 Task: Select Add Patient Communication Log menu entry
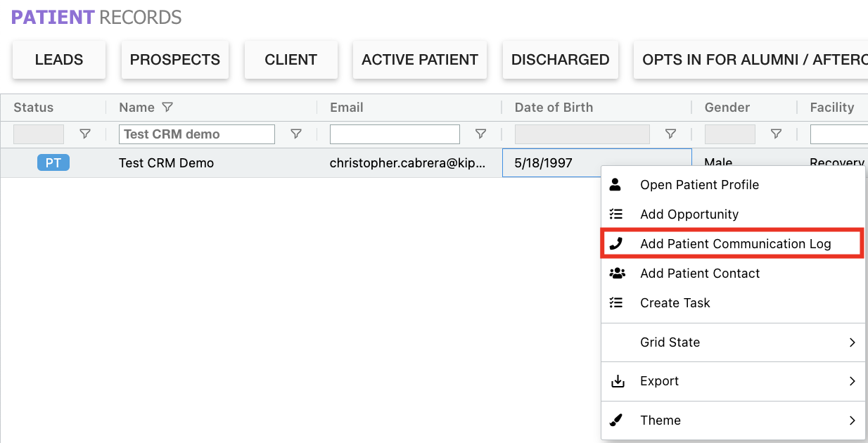point(735,244)
